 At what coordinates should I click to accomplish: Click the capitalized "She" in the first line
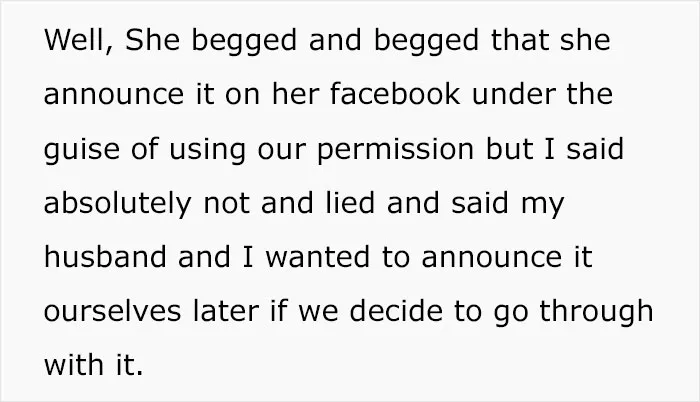[x=153, y=40]
